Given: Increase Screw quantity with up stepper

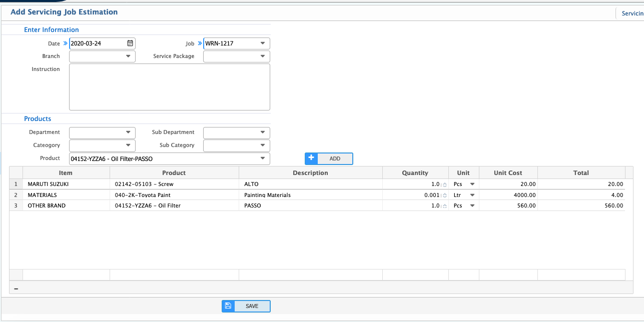Looking at the screenshot, I should [444, 182].
